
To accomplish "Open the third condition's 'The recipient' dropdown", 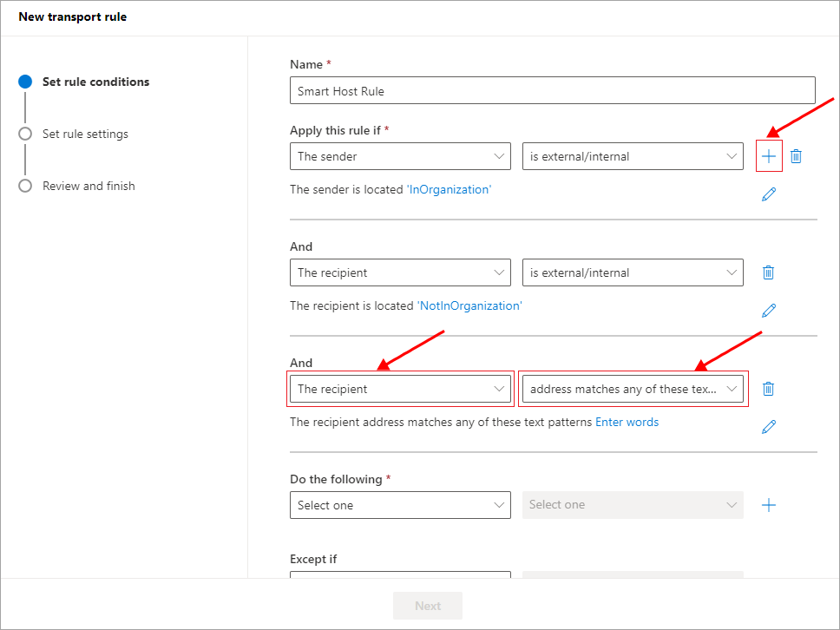I will tap(400, 389).
